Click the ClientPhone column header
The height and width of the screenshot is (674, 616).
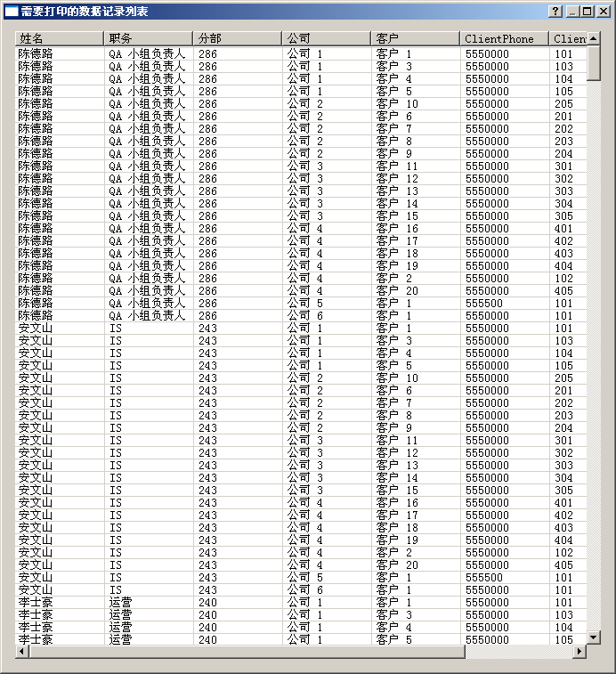pyautogui.click(x=504, y=38)
